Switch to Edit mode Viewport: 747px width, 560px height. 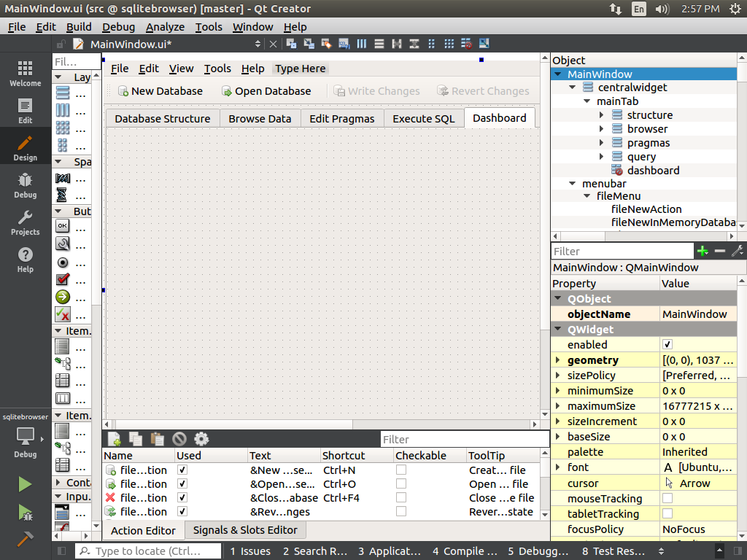[x=26, y=111]
